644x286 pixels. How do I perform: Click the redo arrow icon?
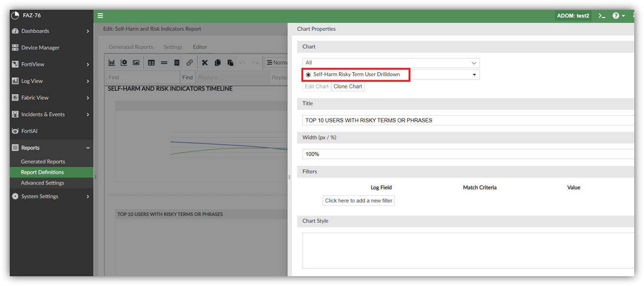(255, 62)
